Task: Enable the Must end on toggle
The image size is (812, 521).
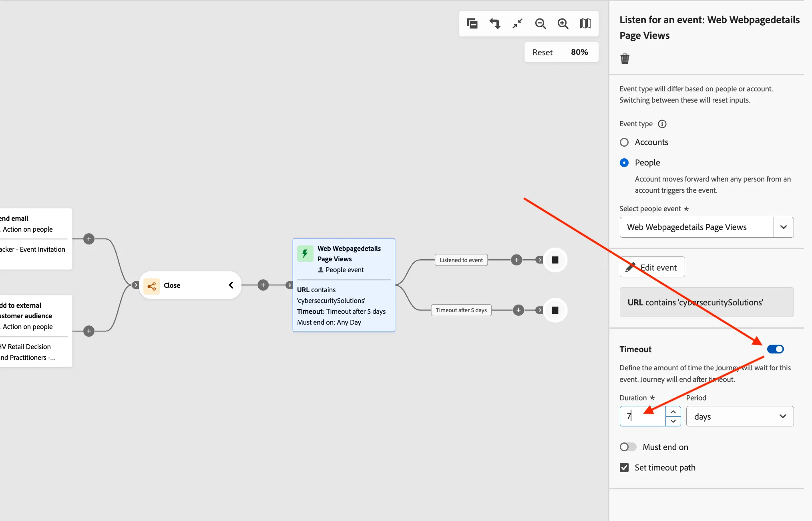Action: tap(628, 447)
